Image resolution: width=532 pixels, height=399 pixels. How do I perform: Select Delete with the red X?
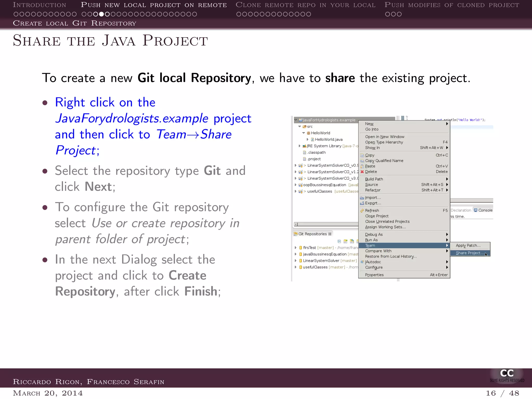tap(404, 172)
